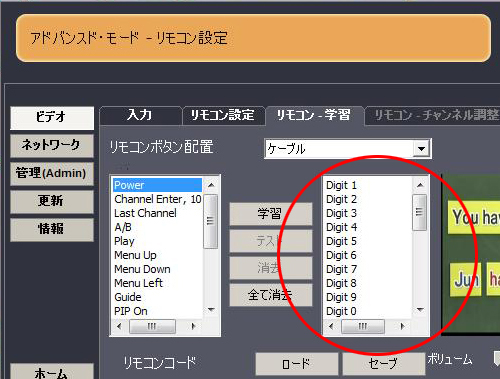Open the ネットワーク settings section
500x379 pixels.
(52, 146)
